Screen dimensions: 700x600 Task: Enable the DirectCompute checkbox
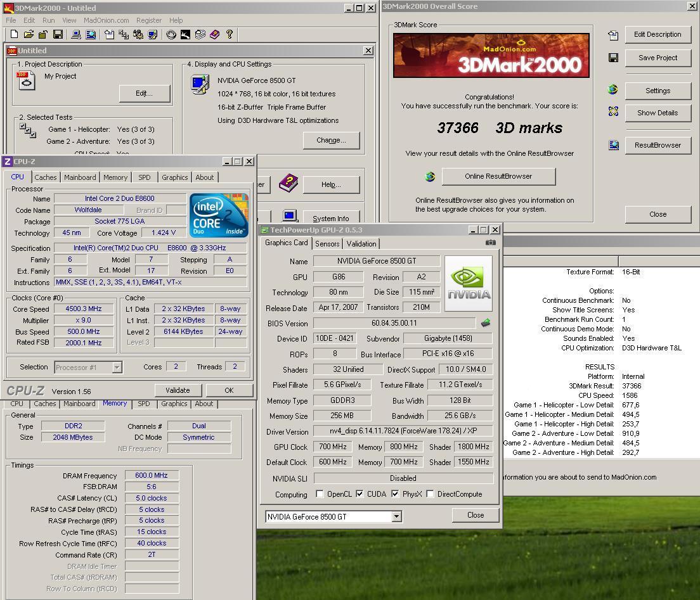[x=430, y=494]
